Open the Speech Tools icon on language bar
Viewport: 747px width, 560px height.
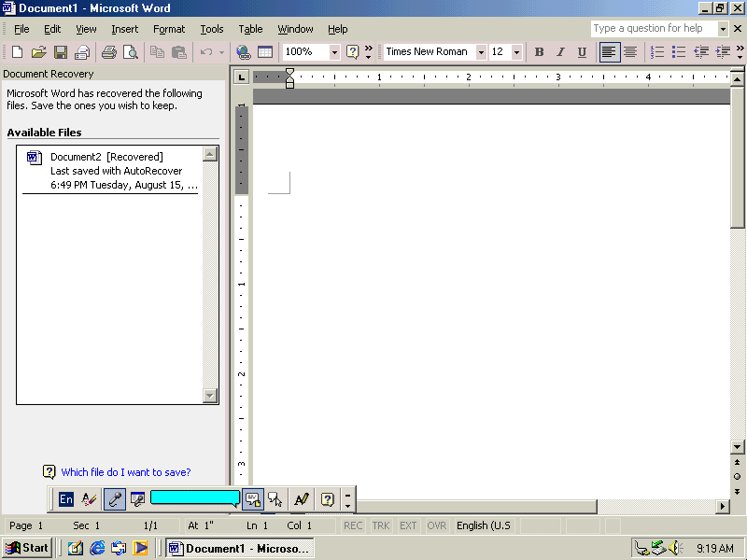click(x=137, y=499)
